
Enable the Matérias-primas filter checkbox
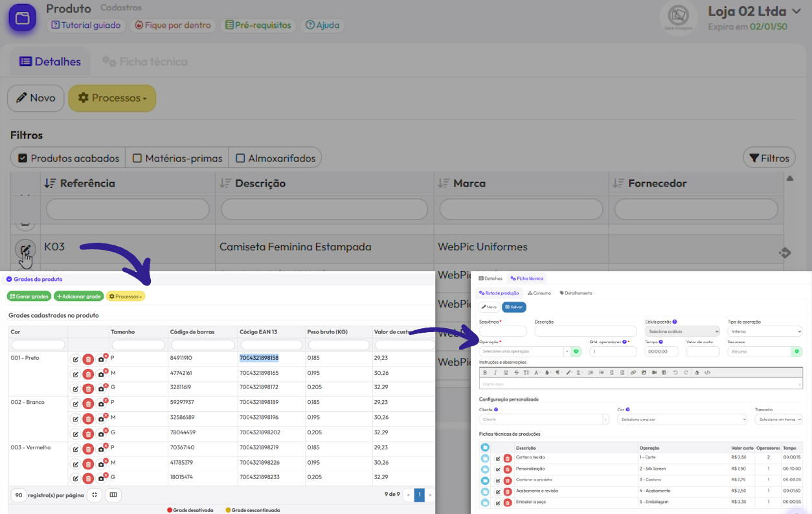pyautogui.click(x=137, y=158)
